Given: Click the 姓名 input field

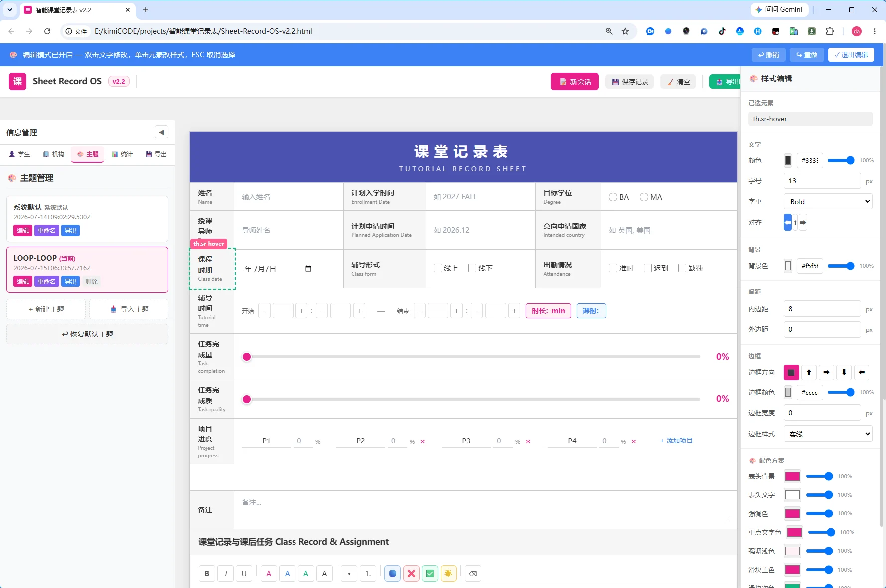Looking at the screenshot, I should pyautogui.click(x=289, y=197).
